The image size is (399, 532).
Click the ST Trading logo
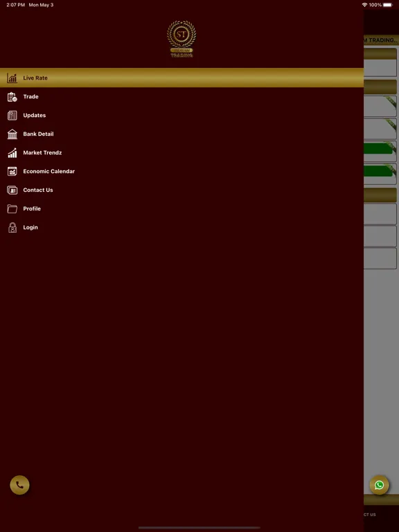click(x=181, y=39)
